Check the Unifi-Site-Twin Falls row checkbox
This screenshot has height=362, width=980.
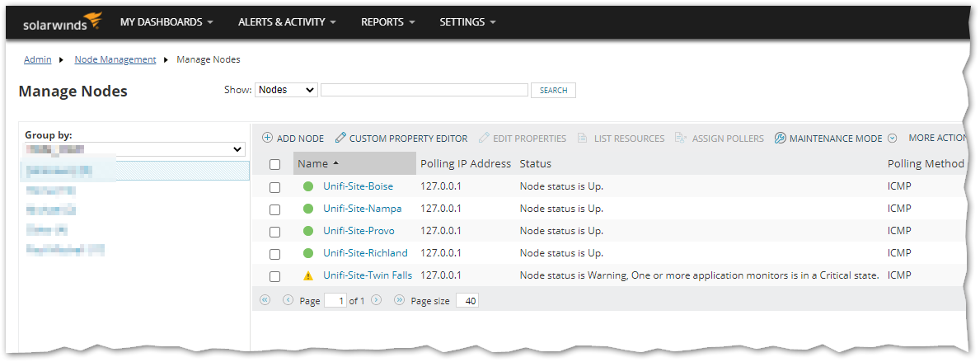point(275,276)
